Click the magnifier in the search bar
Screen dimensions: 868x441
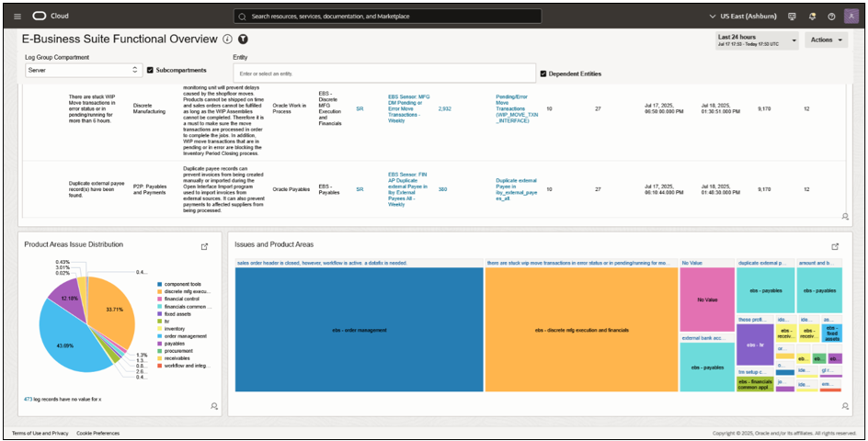pyautogui.click(x=242, y=17)
